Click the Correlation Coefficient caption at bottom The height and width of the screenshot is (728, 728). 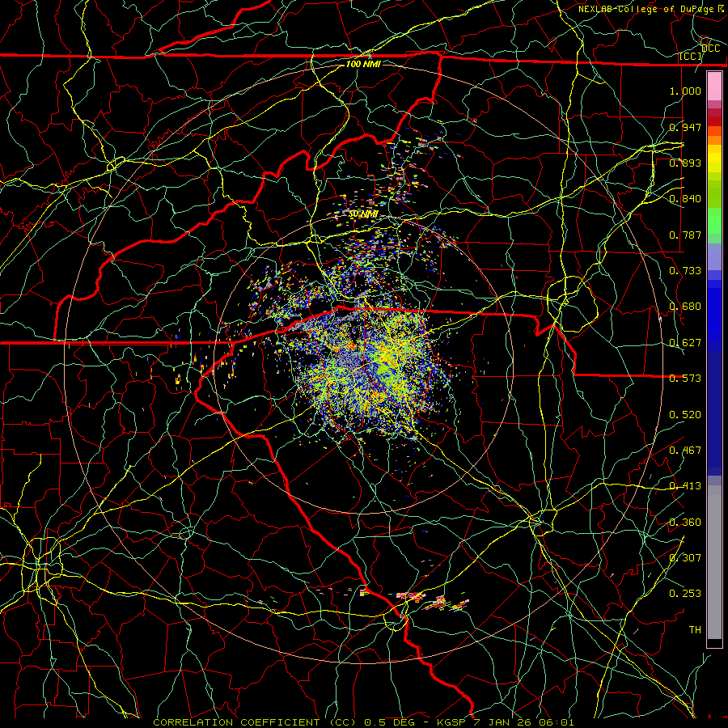pyautogui.click(x=363, y=722)
